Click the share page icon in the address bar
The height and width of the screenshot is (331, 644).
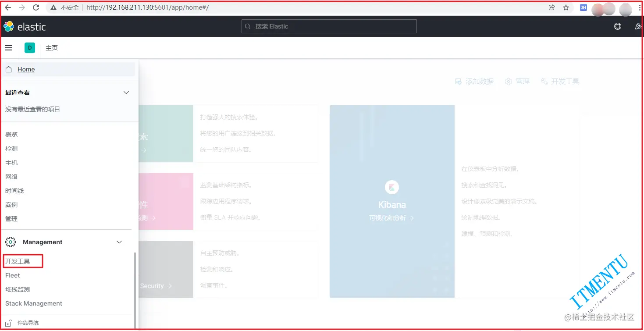(x=552, y=7)
